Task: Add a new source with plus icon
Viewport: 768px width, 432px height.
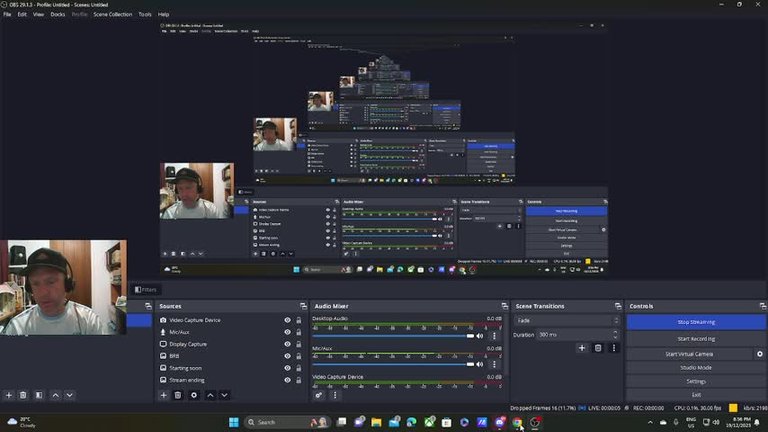Action: [x=164, y=395]
